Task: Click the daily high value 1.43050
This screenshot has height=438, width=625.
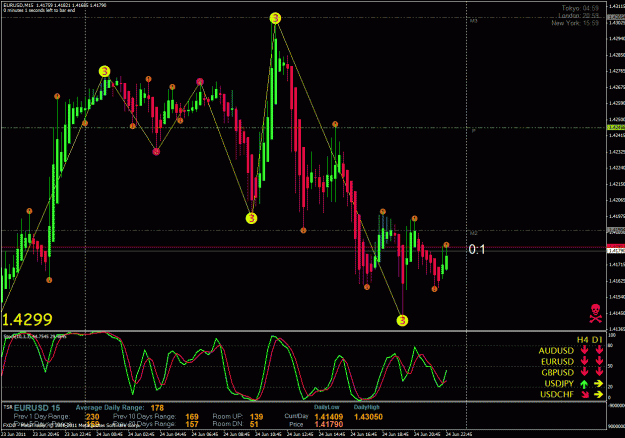Action: (x=368, y=417)
